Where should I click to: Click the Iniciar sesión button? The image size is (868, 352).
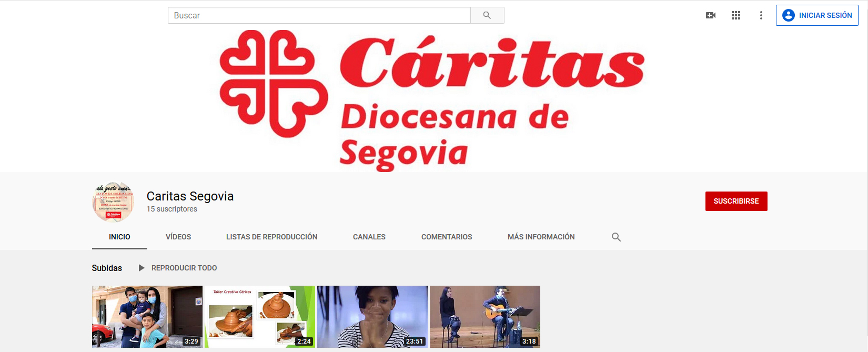coord(817,15)
